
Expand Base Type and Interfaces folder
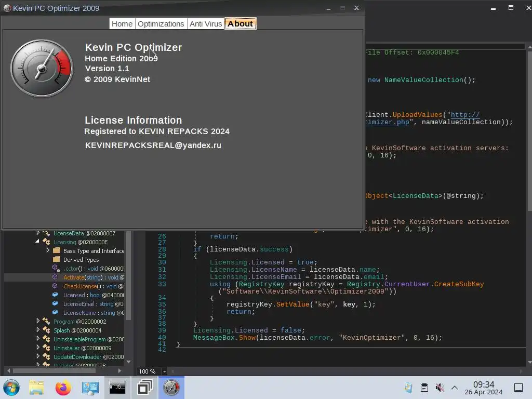(x=47, y=250)
